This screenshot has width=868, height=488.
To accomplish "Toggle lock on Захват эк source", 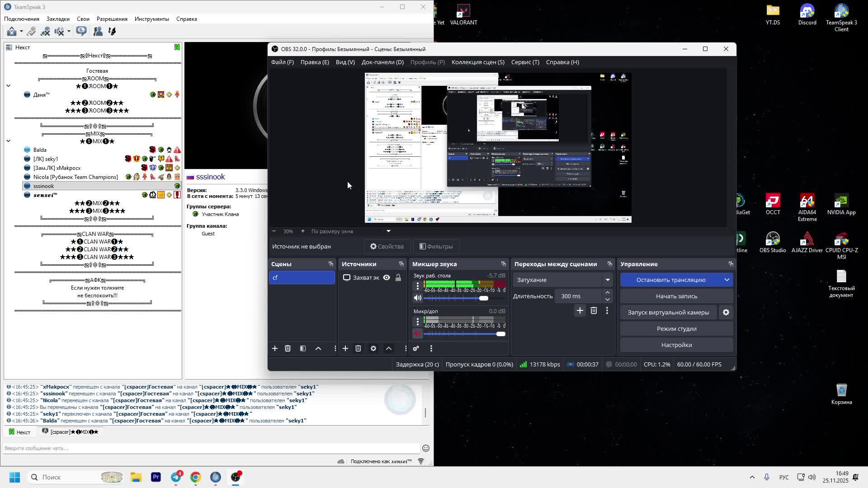I will click(398, 277).
